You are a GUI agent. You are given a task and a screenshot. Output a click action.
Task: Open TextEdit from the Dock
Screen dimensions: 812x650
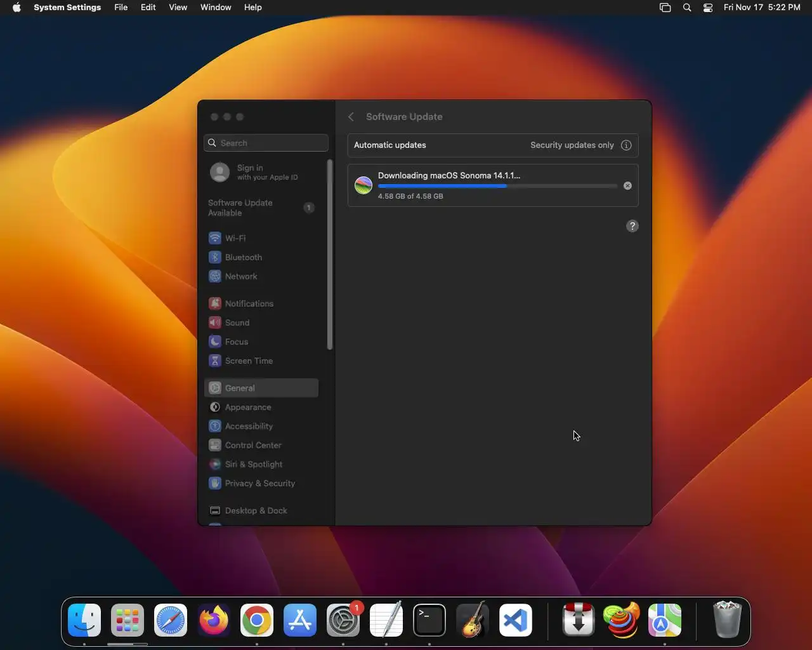point(386,620)
